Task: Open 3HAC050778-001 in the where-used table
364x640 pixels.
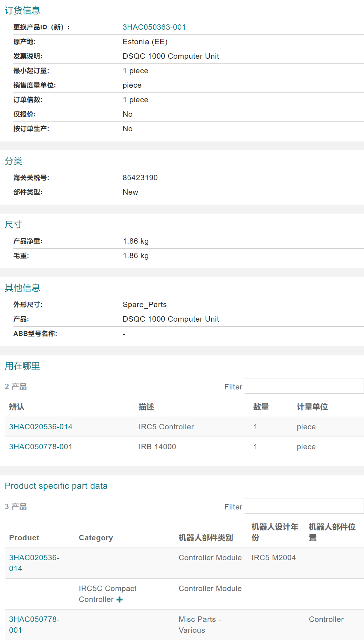Action: 41,447
